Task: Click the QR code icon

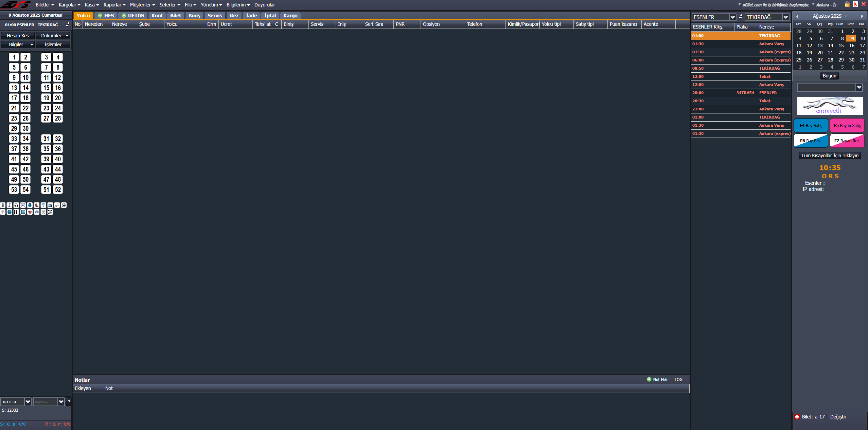Action: point(50,212)
